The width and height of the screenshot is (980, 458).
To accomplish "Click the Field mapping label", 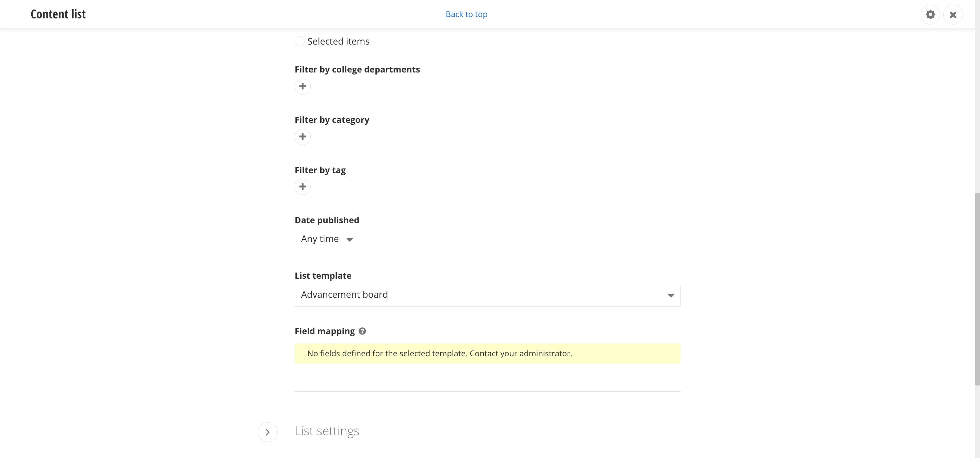I will 325,331.
